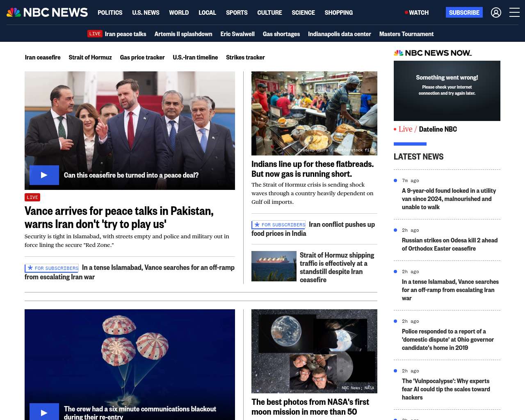Select the Gas price tracker tab
Viewport: 525px width, 420px height.
point(142,57)
